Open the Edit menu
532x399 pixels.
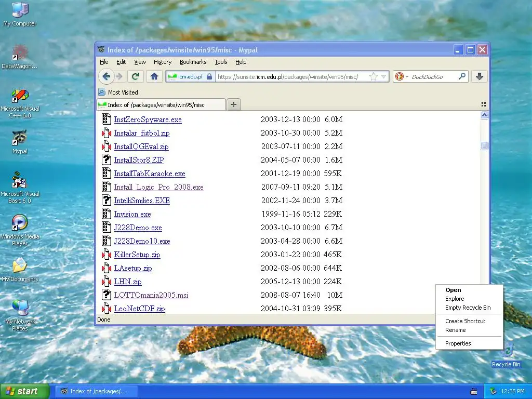(121, 62)
